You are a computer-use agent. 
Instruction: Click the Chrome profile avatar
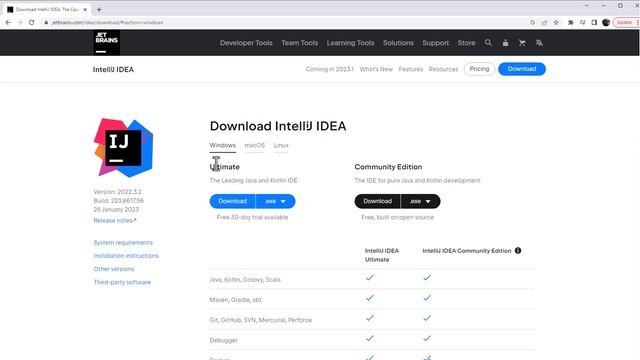(606, 22)
